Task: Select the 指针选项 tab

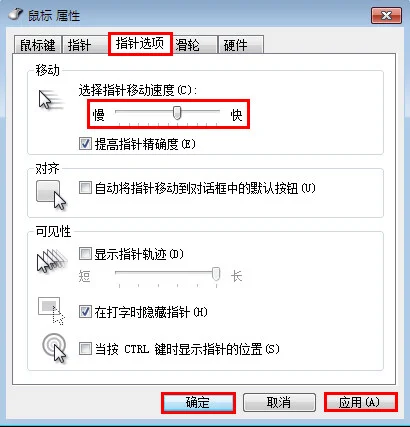Action: click(x=140, y=43)
